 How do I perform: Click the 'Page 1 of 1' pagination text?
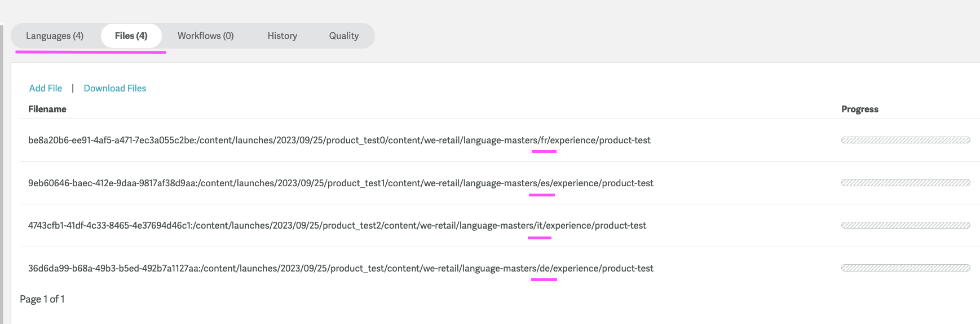coord(42,299)
